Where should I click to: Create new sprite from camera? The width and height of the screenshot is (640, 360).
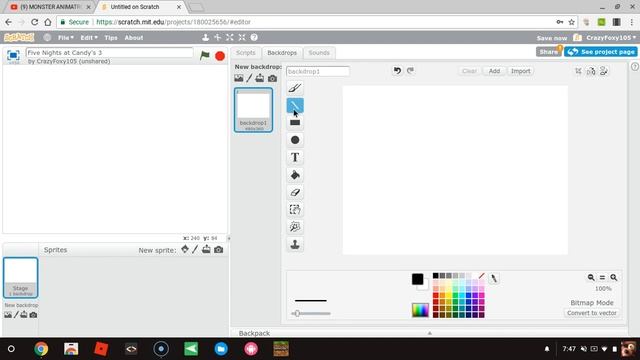pyautogui.click(x=218, y=249)
